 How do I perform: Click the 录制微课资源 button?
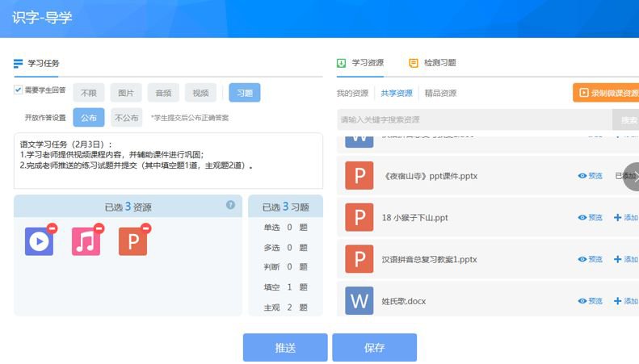607,93
